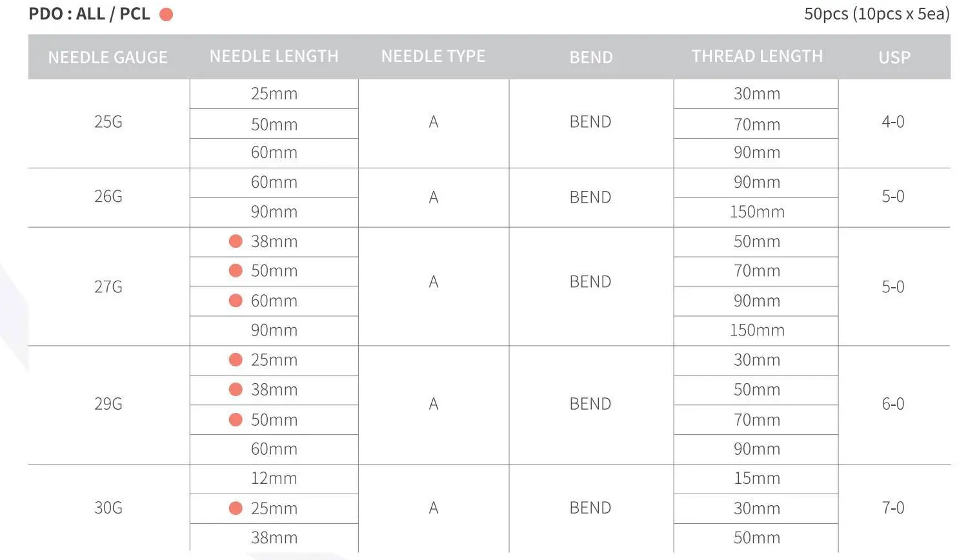Click red dot next to 29G 25mm needle length
The width and height of the screenshot is (977, 560).
(x=236, y=360)
